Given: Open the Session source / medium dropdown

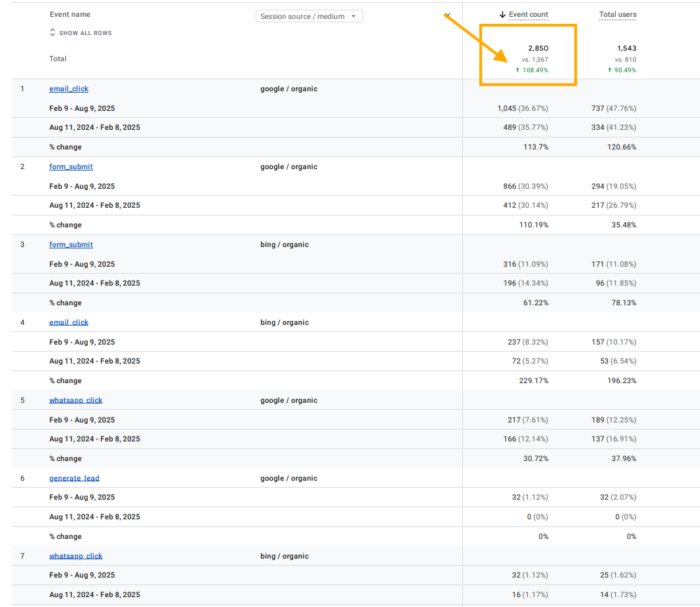Looking at the screenshot, I should pos(309,17).
